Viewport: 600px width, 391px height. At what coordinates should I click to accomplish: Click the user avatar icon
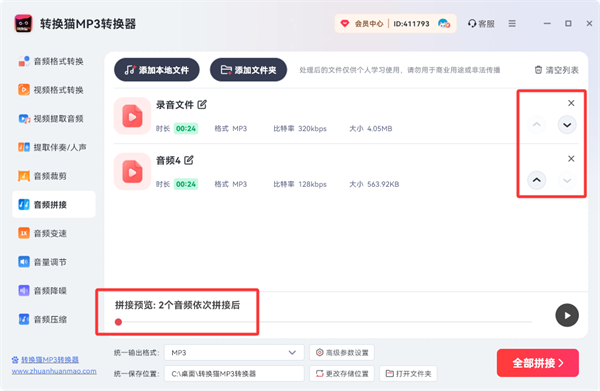click(443, 24)
